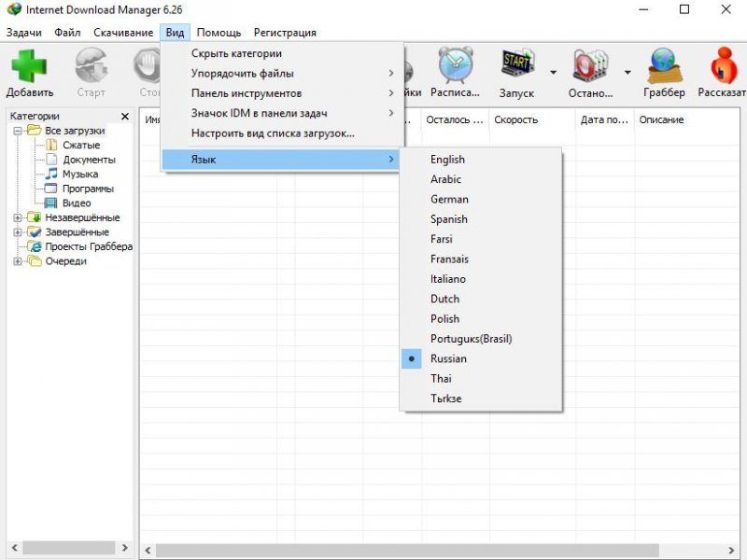747x560 pixels.
Task: Switch language to German
Action: point(481,200)
